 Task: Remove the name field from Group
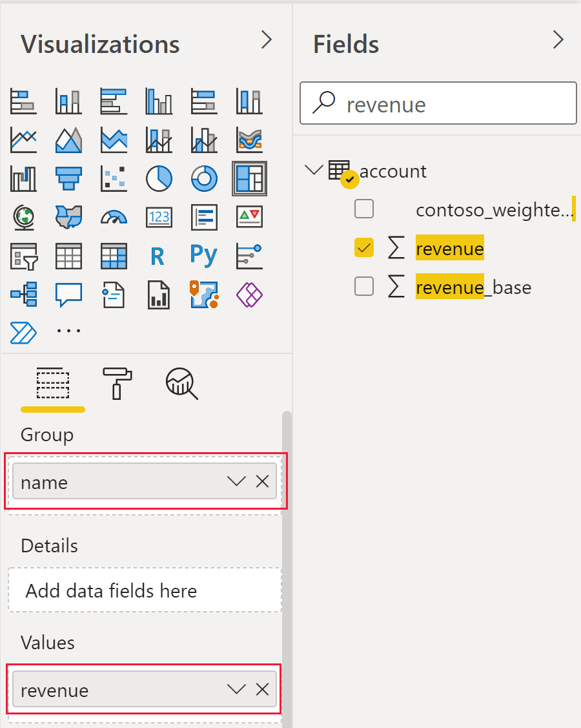tap(262, 481)
